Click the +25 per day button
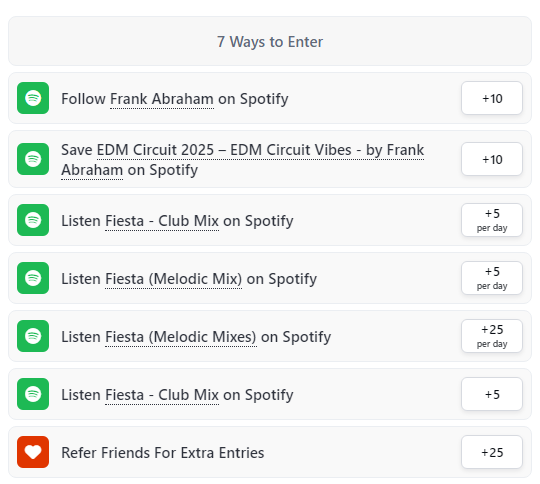Image resolution: width=540 pixels, height=484 pixels. [x=492, y=336]
